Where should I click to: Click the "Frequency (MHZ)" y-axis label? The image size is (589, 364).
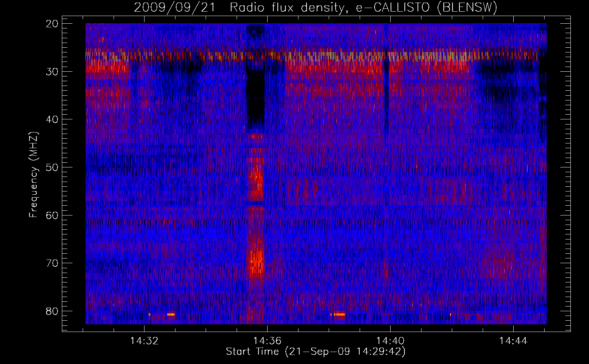click(x=33, y=175)
